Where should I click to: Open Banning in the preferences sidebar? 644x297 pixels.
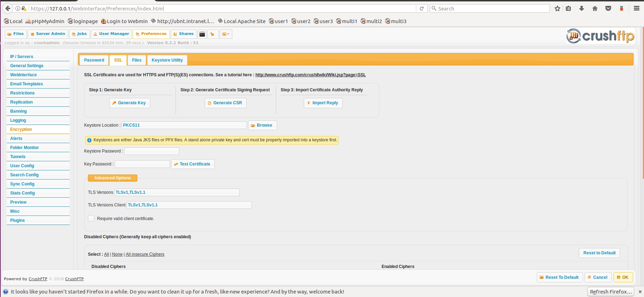(19, 111)
